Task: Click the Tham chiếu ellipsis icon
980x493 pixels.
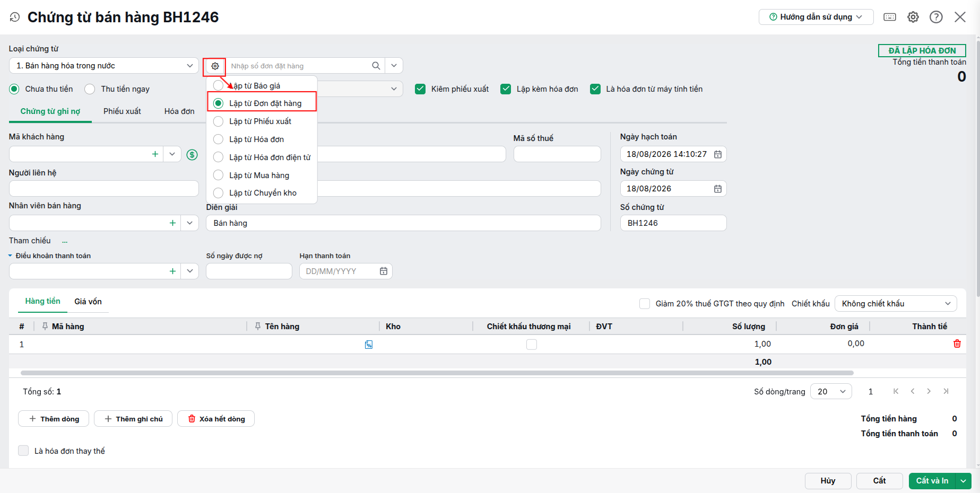Action: point(65,241)
